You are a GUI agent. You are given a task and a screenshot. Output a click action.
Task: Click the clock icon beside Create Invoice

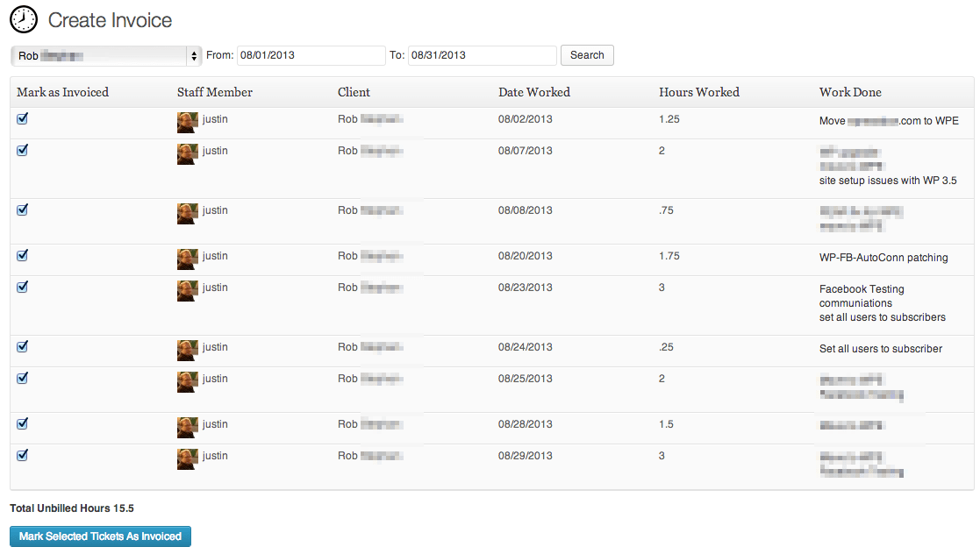point(24,19)
